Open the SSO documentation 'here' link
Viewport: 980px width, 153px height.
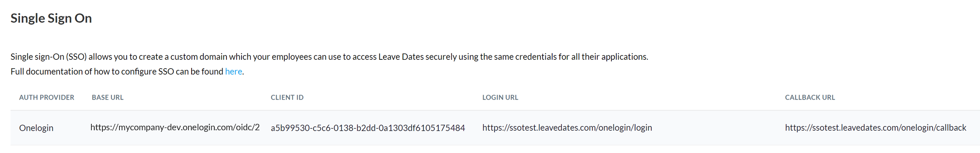point(233,71)
